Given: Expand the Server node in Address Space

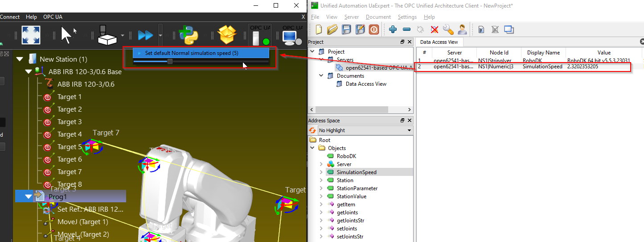Looking at the screenshot, I should coord(321,164).
